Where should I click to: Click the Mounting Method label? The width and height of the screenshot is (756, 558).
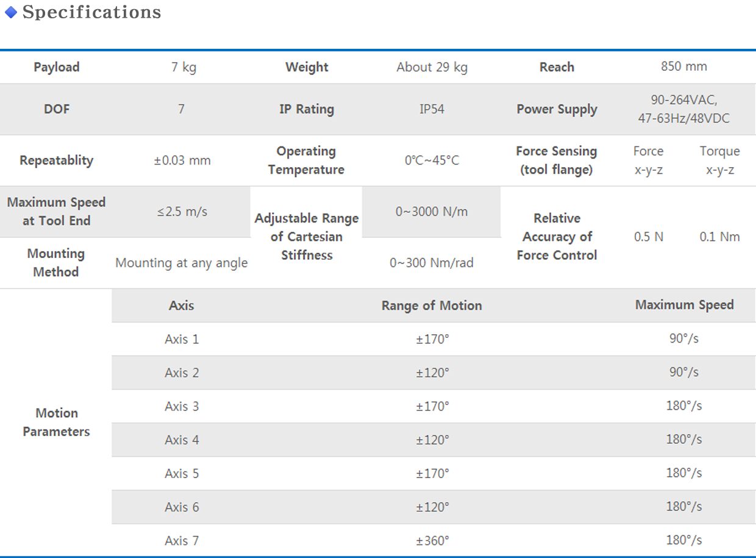pyautogui.click(x=56, y=263)
